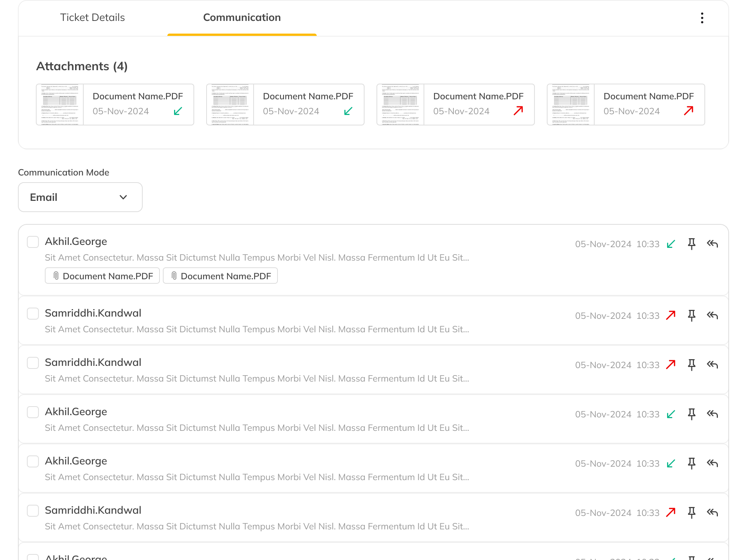Click the 05-Nov-2024 date on first attachment card
This screenshot has height=560, width=747.
[121, 111]
